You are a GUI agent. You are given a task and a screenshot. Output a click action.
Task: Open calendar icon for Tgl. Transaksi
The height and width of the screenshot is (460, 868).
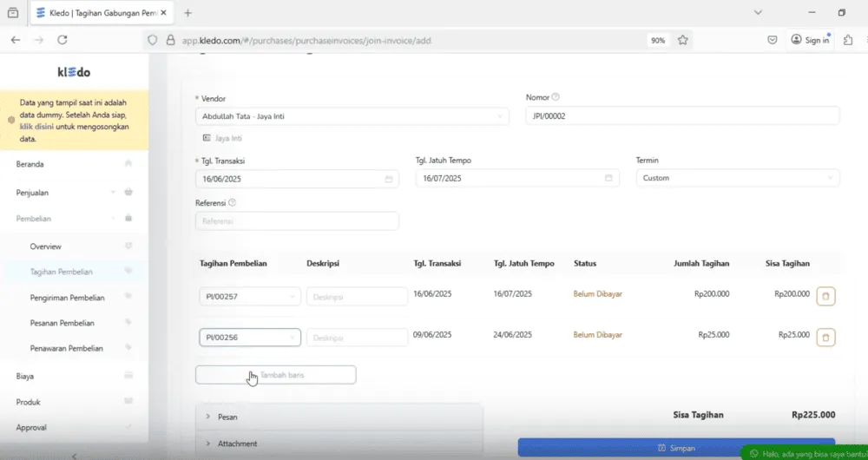tap(389, 180)
